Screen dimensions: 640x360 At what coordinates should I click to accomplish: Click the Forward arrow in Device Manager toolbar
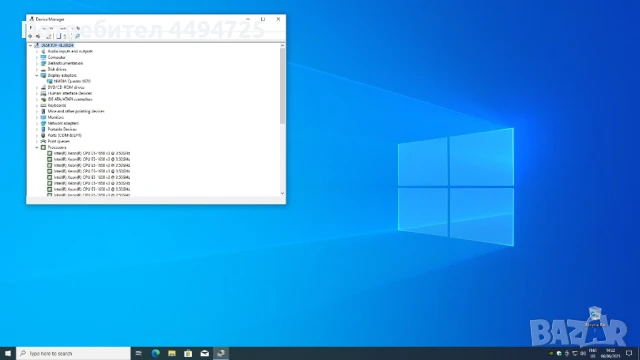coord(38,36)
